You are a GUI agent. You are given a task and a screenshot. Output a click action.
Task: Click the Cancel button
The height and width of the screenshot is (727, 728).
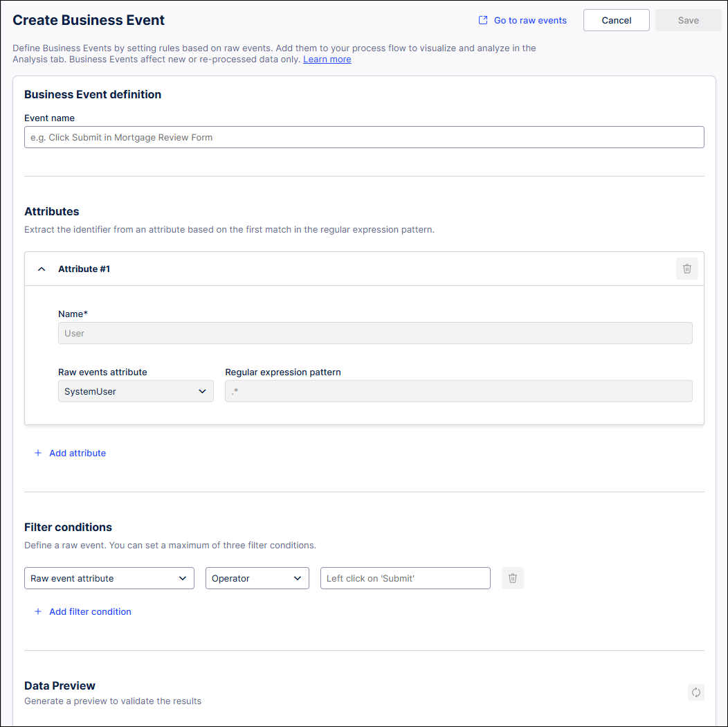(x=616, y=21)
